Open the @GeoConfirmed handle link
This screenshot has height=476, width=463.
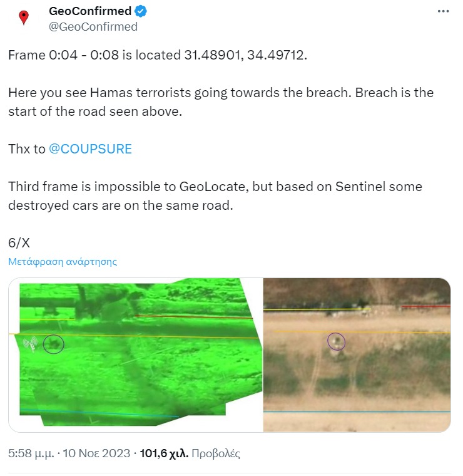click(x=93, y=27)
